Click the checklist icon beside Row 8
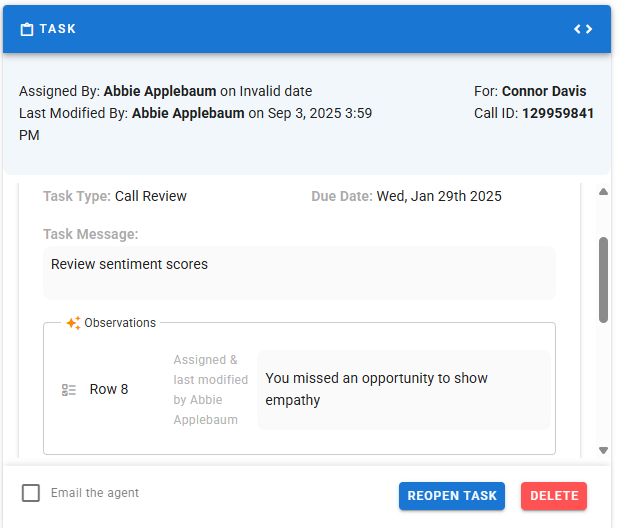Screen dimensions: 620x528 [x=69, y=389]
